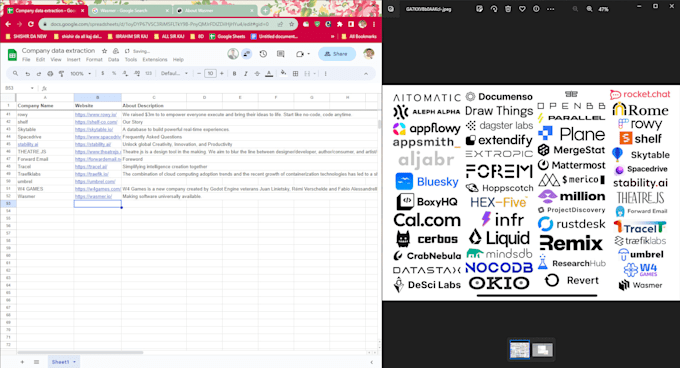Image resolution: width=680 pixels, height=368 pixels.
Task: Show image info in Photos viewer
Action: [536, 9]
